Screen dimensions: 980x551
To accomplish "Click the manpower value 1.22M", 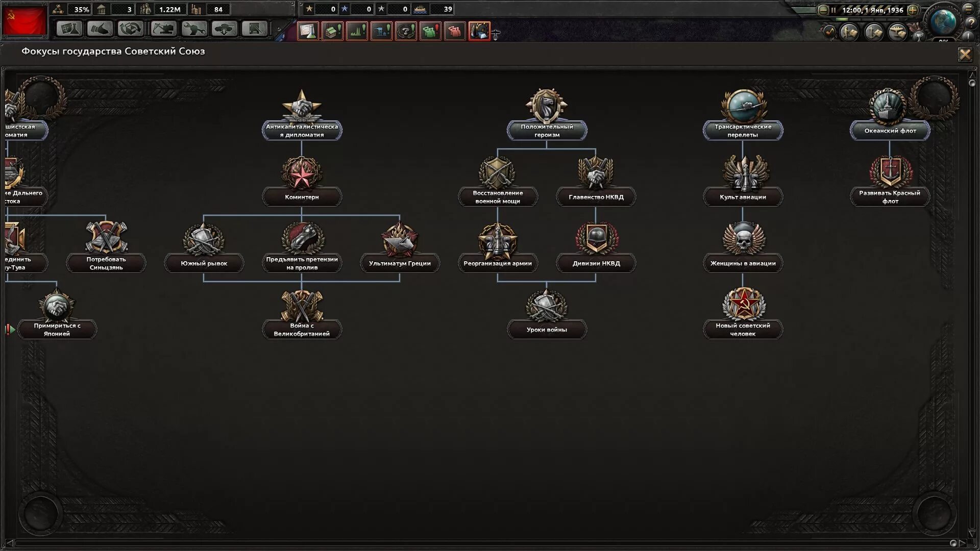I will (x=170, y=9).
